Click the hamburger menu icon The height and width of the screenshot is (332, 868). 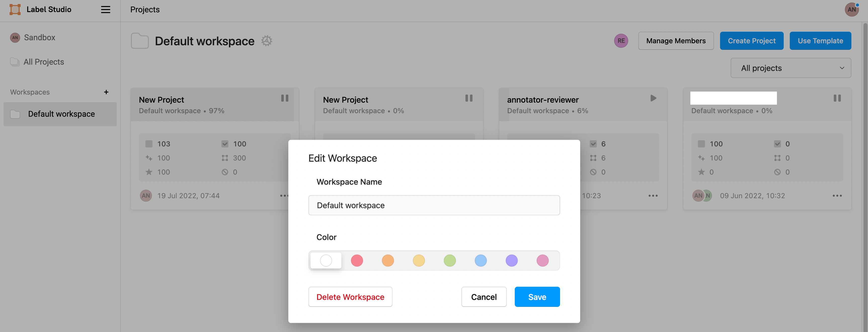pos(105,9)
